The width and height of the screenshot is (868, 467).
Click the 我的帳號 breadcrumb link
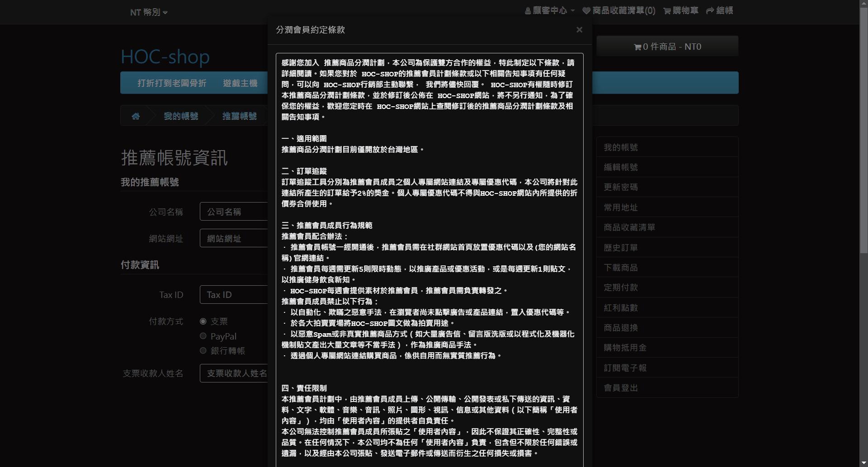pyautogui.click(x=181, y=116)
